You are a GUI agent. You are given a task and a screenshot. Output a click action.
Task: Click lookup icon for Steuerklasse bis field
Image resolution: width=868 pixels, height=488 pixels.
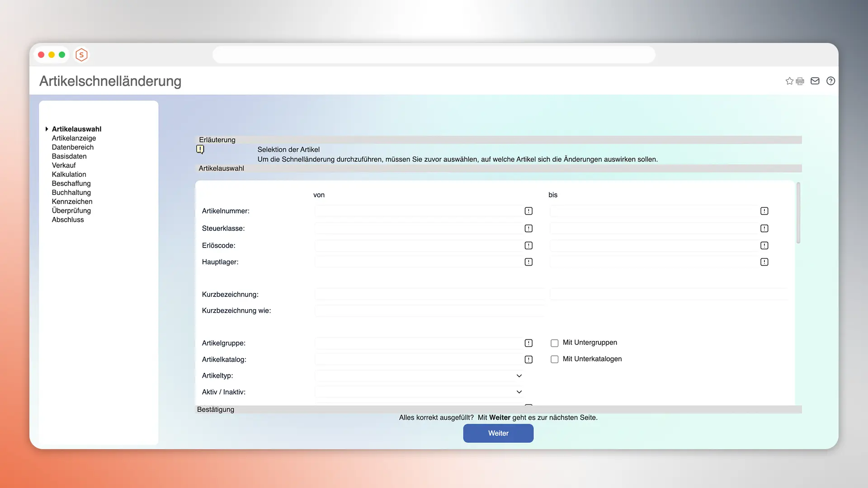tap(764, 229)
